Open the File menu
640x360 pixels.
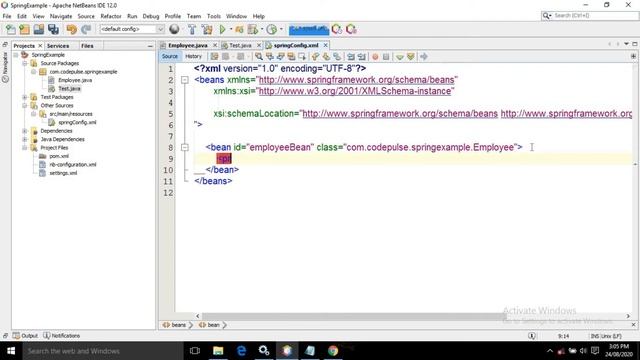[x=7, y=16]
